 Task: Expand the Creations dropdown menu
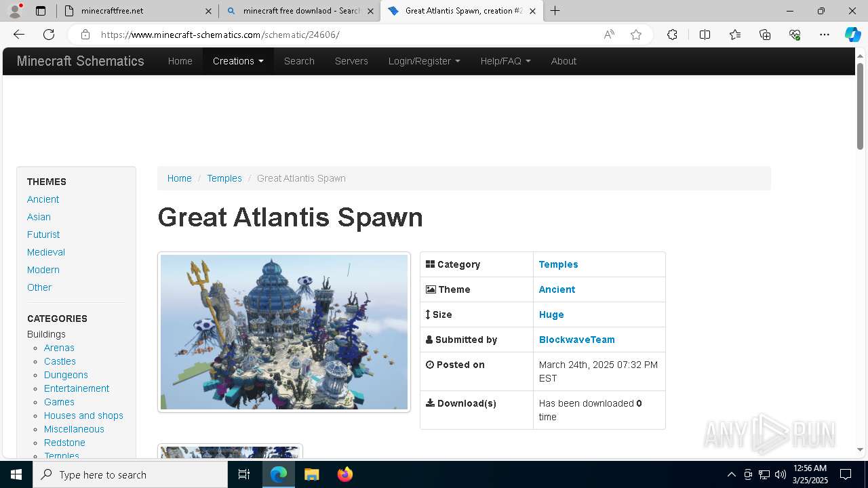pyautogui.click(x=238, y=61)
